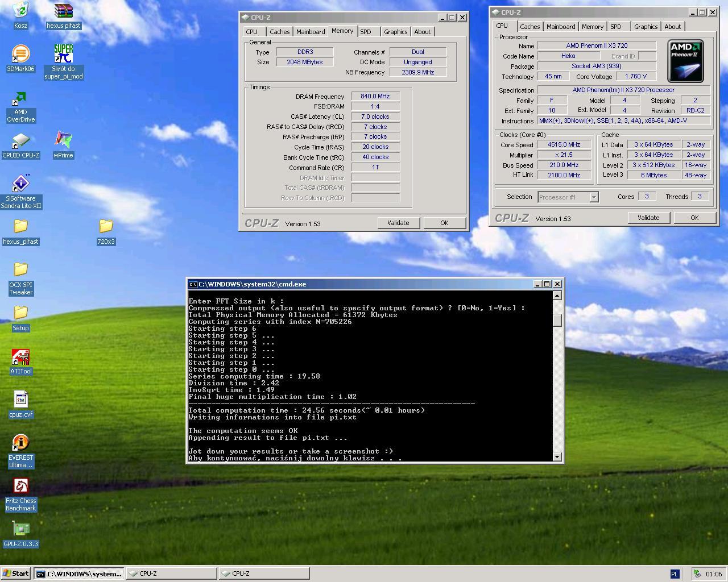Open GPU-Z.0.3.3 desktop icon
728x582 pixels.
20,529
